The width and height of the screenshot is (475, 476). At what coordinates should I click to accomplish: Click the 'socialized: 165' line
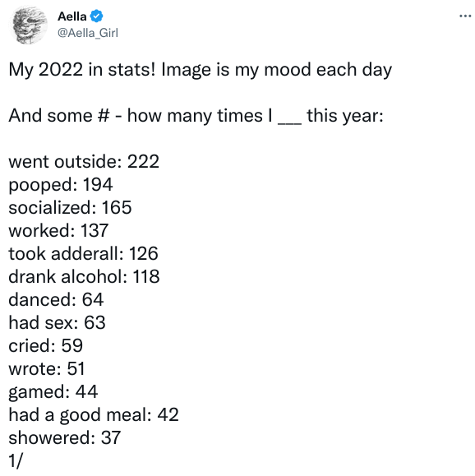(x=70, y=208)
